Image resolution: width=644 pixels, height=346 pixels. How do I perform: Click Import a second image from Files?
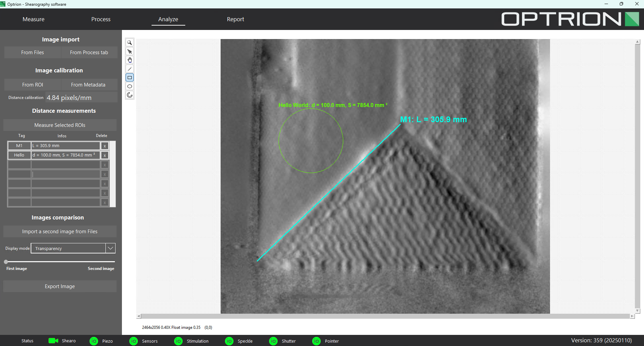coord(60,232)
